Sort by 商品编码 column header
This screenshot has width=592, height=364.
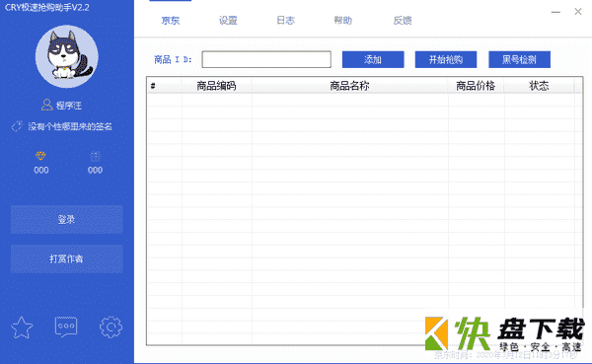pyautogui.click(x=216, y=86)
